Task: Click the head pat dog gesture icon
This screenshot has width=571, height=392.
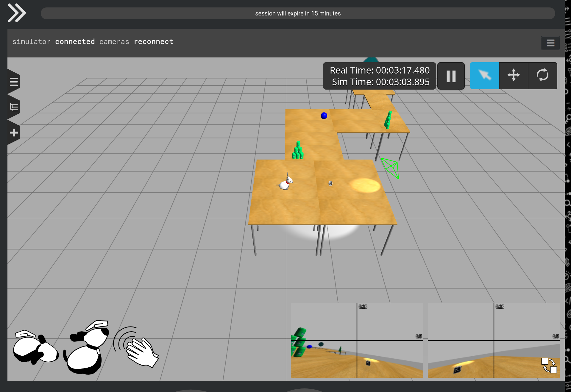Action: pos(86,347)
